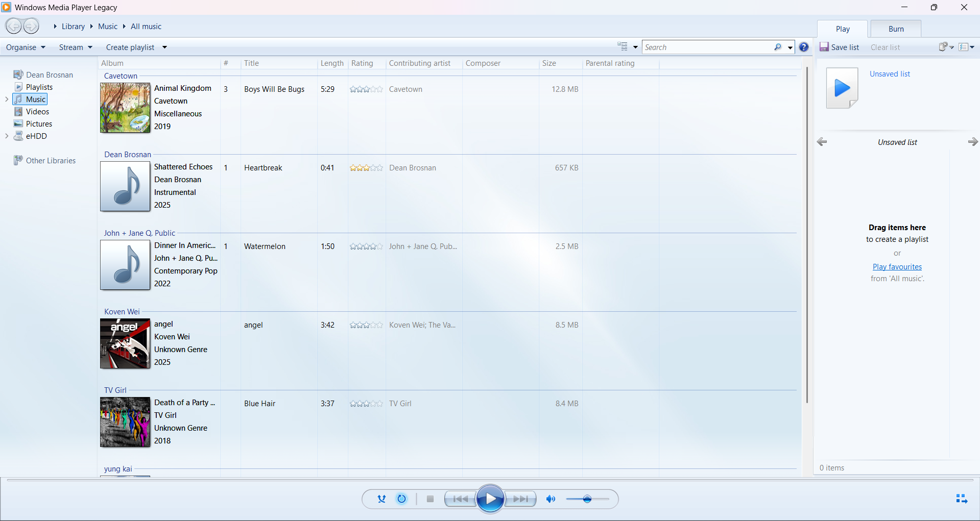Screen dimensions: 980x521
Task: Go to the previous track
Action: [460, 499]
